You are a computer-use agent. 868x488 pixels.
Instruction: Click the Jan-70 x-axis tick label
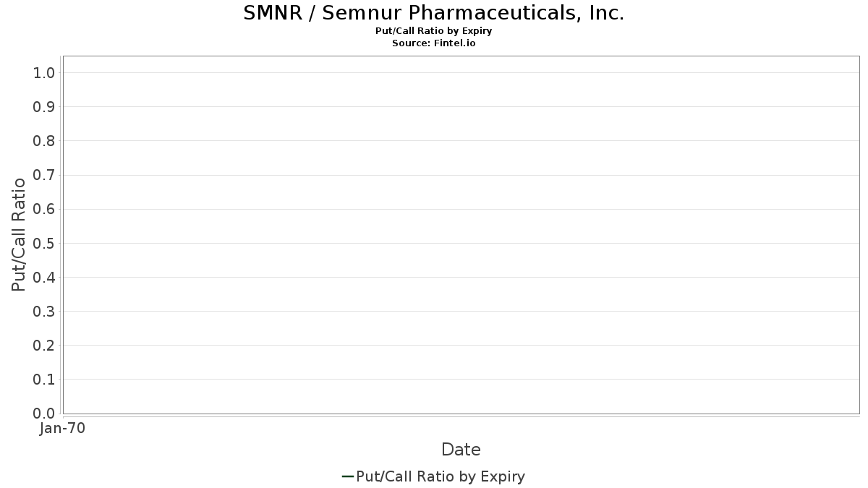[63, 429]
